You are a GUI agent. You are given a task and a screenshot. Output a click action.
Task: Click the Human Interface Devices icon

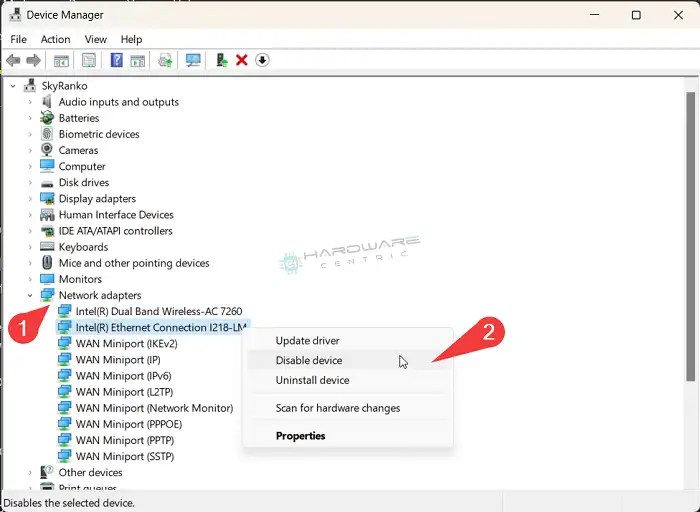[x=47, y=215]
